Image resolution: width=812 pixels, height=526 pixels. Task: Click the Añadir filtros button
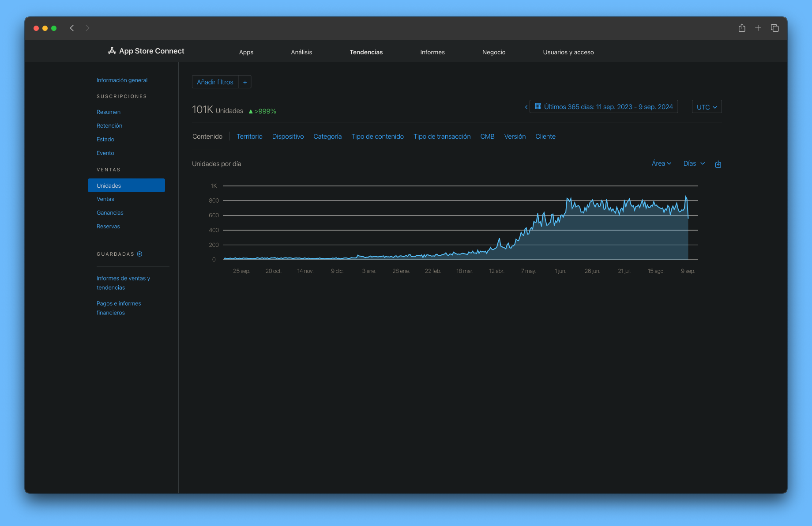(x=215, y=82)
